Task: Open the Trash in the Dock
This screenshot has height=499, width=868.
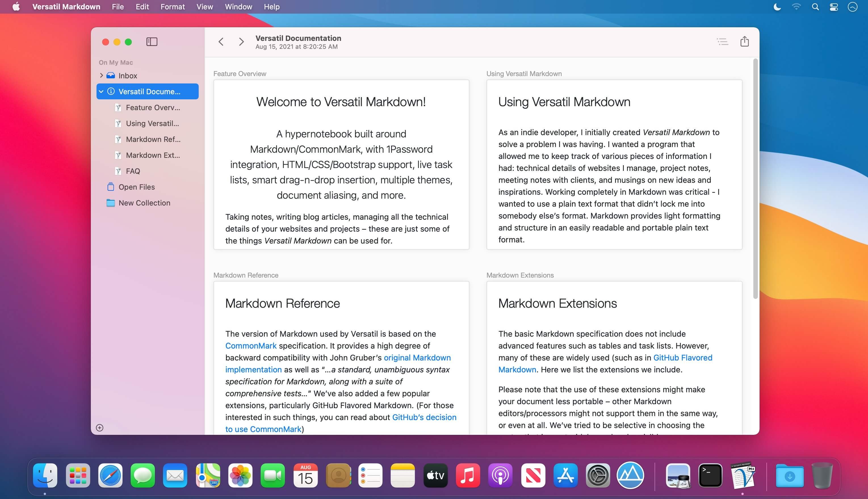Action: point(822,475)
